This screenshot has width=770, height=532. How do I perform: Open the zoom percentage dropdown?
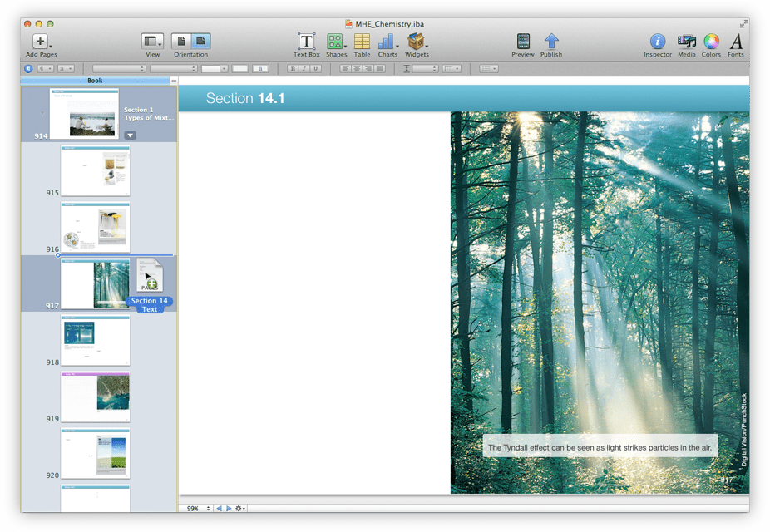(199, 509)
